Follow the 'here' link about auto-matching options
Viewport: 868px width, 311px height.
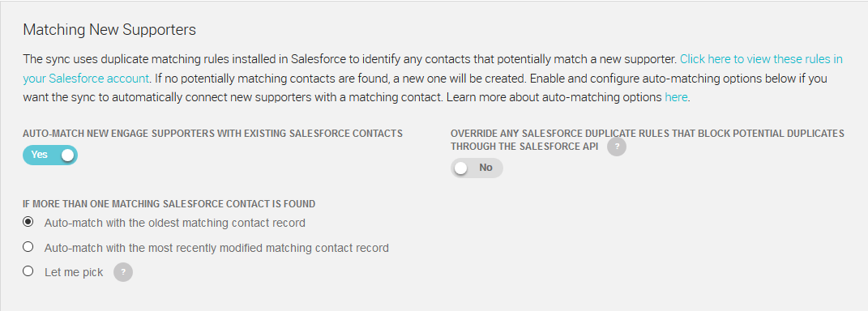676,97
